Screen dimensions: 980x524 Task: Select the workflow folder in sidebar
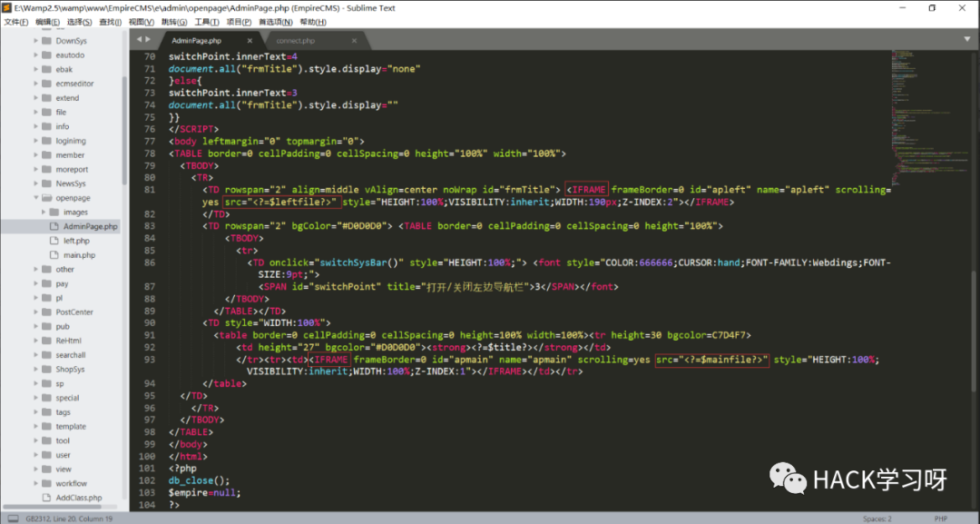tap(72, 483)
